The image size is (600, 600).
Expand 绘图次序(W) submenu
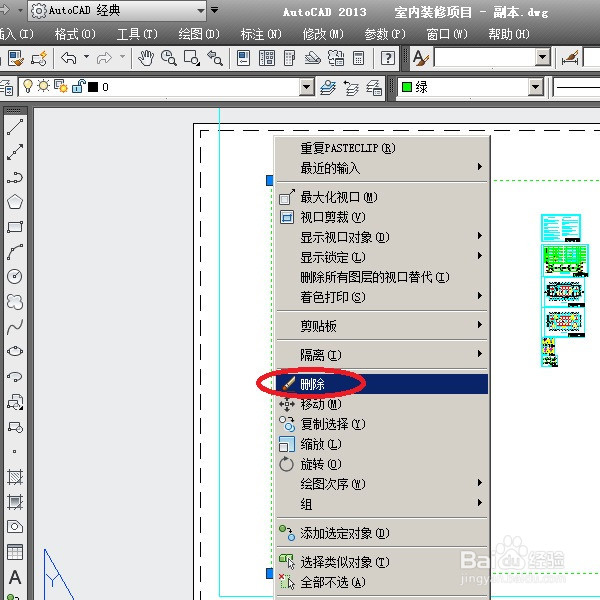point(382,484)
